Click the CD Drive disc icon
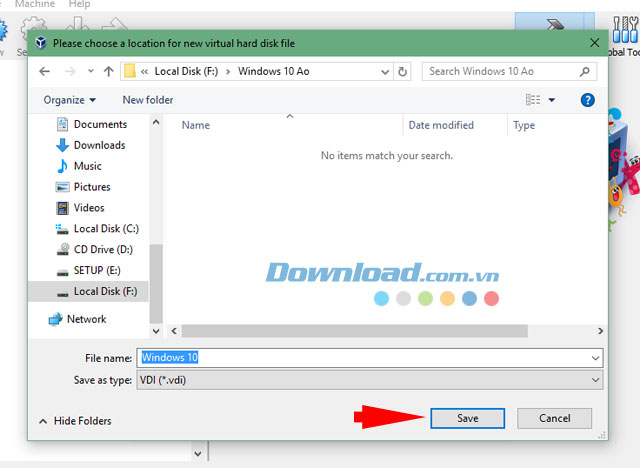 click(x=62, y=249)
